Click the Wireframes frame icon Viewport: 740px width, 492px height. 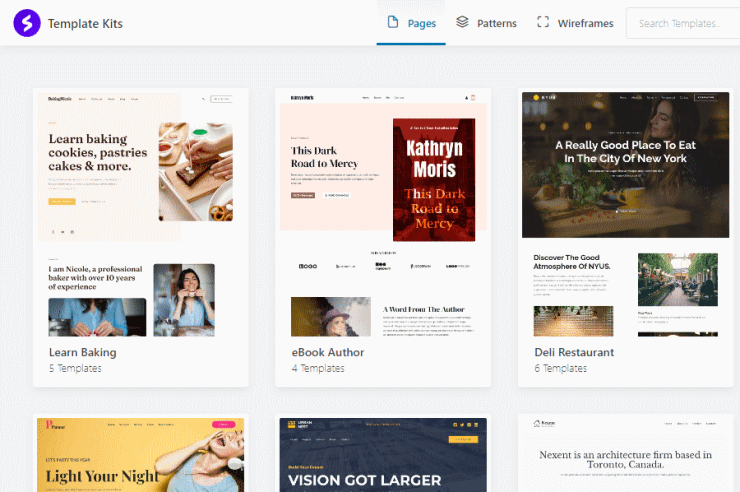coord(543,22)
